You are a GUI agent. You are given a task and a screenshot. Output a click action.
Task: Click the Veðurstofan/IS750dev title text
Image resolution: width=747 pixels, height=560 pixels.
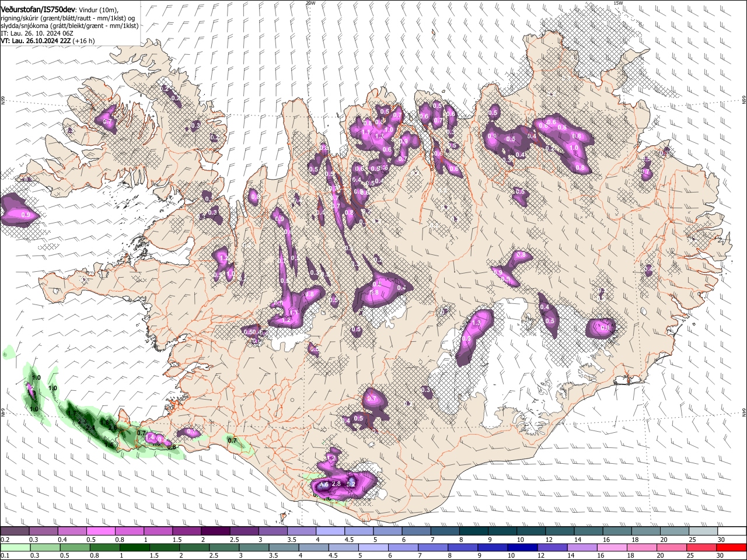38,10
